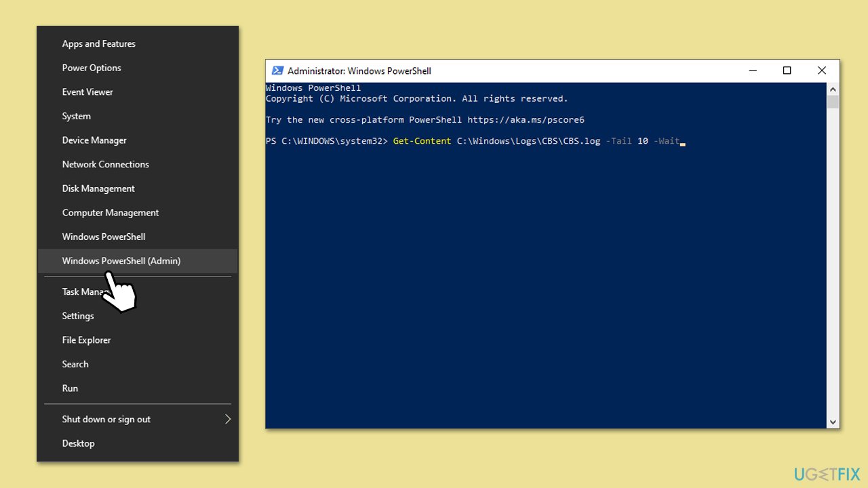
Task: Open Apps and Features
Action: click(99, 44)
